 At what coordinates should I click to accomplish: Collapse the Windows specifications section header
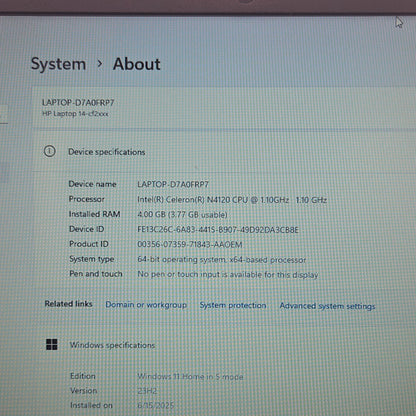224,345
